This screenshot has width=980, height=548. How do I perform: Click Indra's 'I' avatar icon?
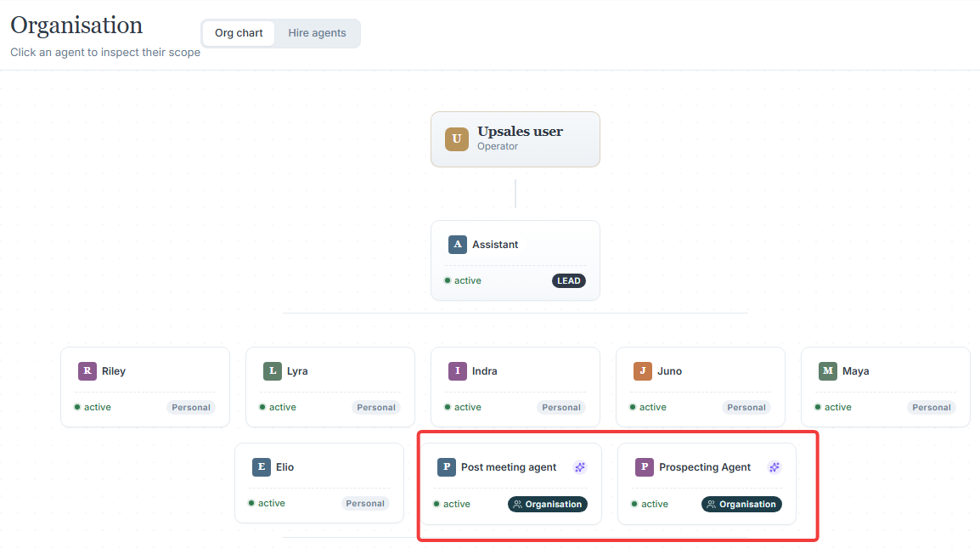(458, 371)
